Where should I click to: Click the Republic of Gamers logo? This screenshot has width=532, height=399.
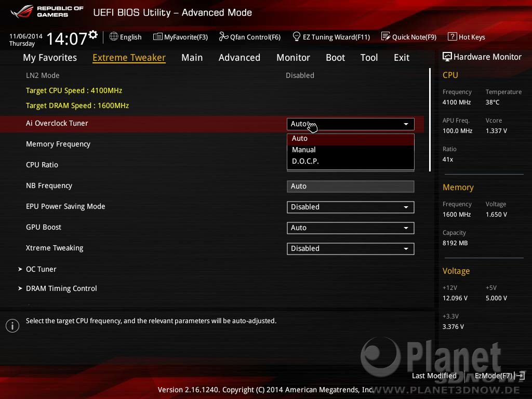tap(47, 11)
